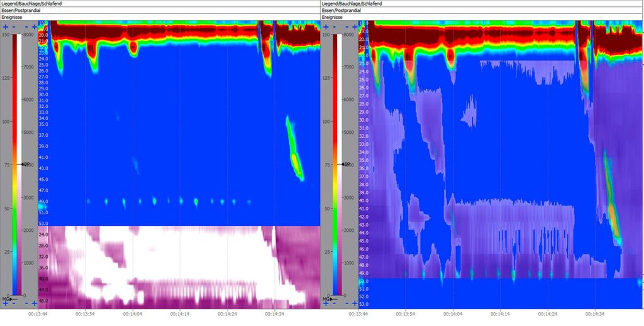Click leftmost plus at top of right panel scale
Image resolution: width=644 pixels, height=326 pixels.
coord(326,27)
